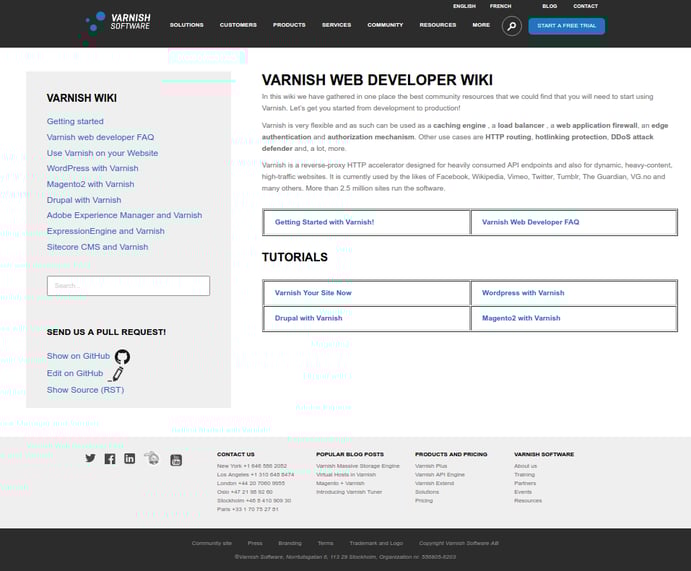This screenshot has width=691, height=571.
Task: Open Training footer link
Action: coord(524,475)
